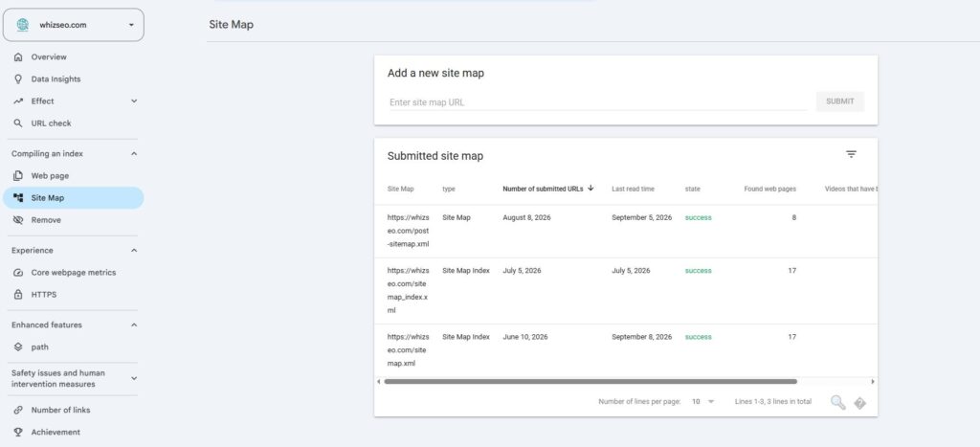Open the post-sitemap.xml row

[626, 232]
